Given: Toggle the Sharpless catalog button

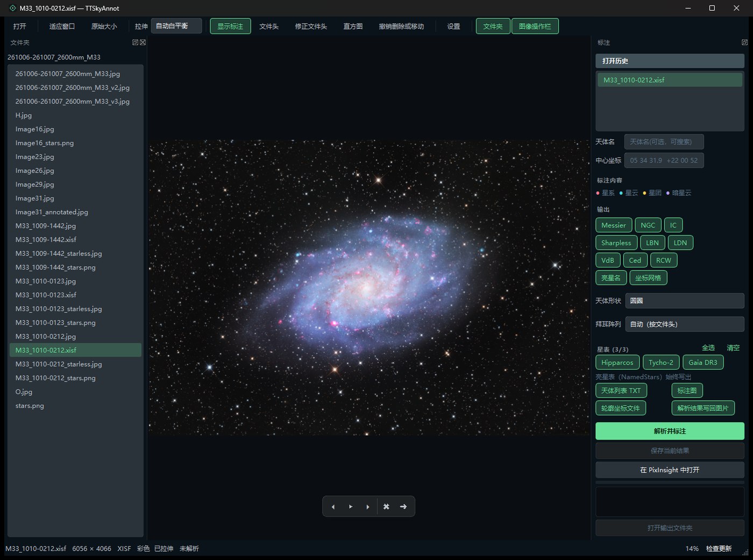Looking at the screenshot, I should tap(616, 243).
